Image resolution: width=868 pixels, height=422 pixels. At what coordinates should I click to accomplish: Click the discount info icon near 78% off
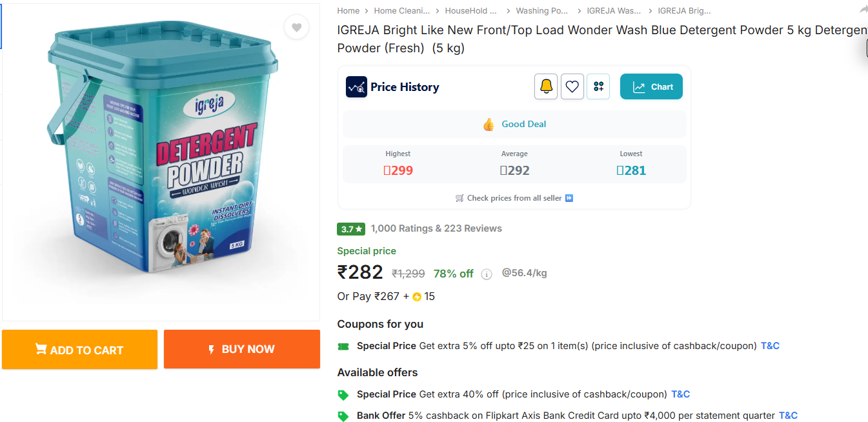(x=487, y=274)
